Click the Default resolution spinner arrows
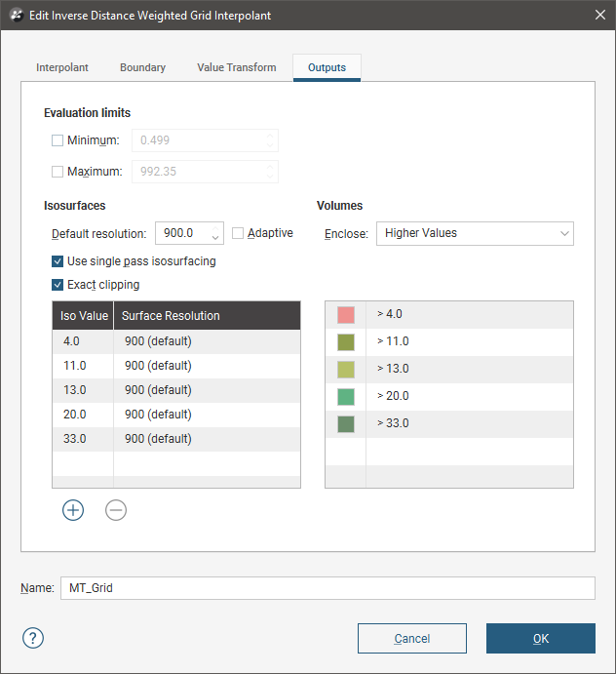Image resolution: width=616 pixels, height=674 pixels. (x=215, y=234)
